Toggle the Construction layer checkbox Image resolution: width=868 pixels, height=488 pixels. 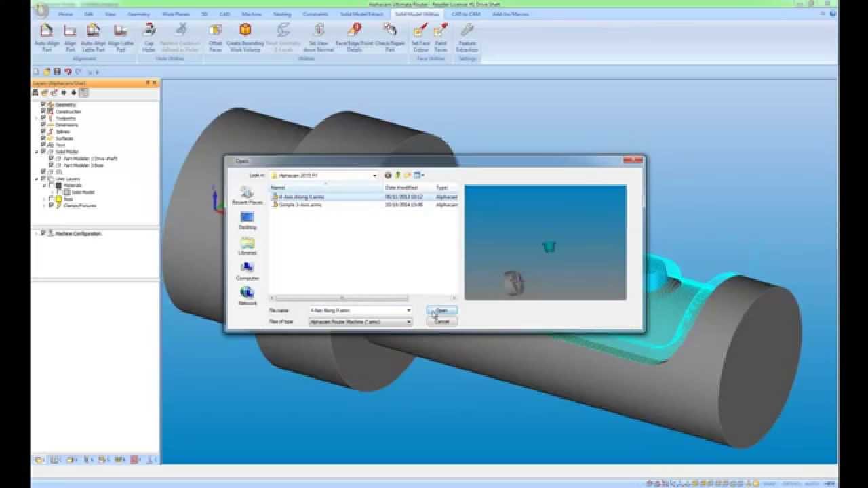[x=43, y=111]
